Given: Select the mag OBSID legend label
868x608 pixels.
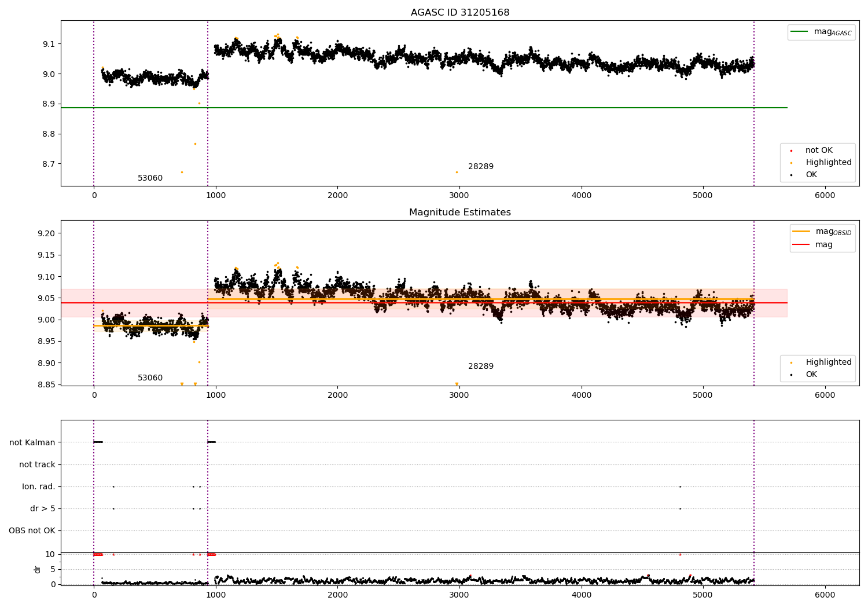Looking at the screenshot, I should (x=834, y=232).
